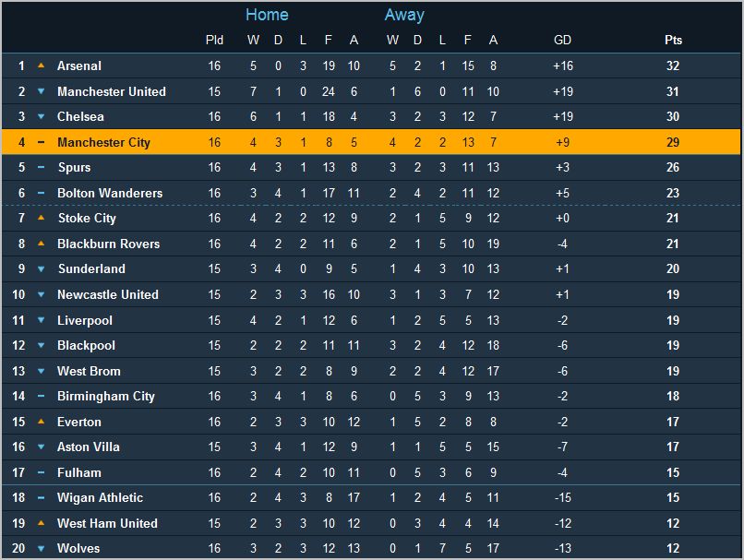The width and height of the screenshot is (744, 560).
Task: Select the Home heading above the table
Action: point(267,15)
